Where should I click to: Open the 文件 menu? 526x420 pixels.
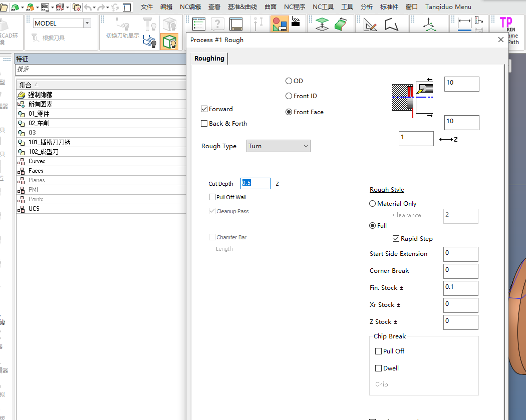(147, 7)
